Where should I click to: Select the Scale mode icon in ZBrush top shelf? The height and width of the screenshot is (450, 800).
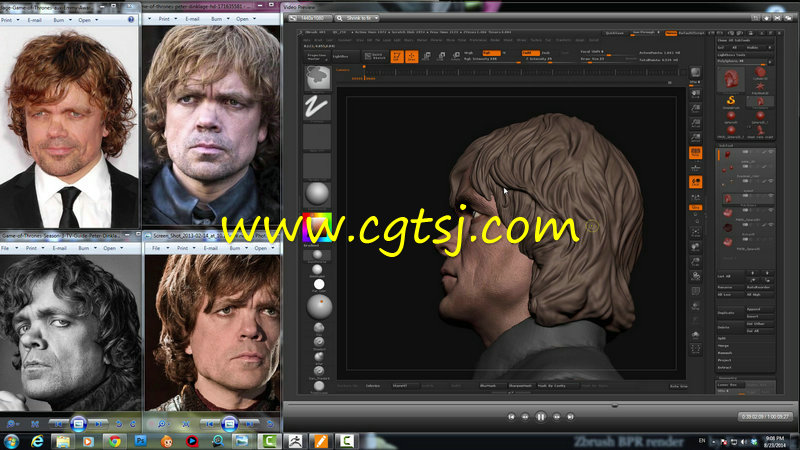[x=441, y=56]
